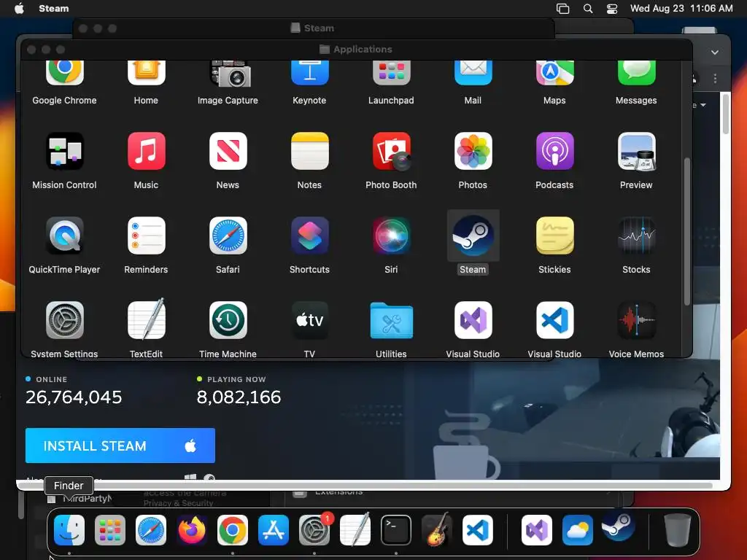
Task: Click date and time in menu bar
Action: pyautogui.click(x=681, y=9)
